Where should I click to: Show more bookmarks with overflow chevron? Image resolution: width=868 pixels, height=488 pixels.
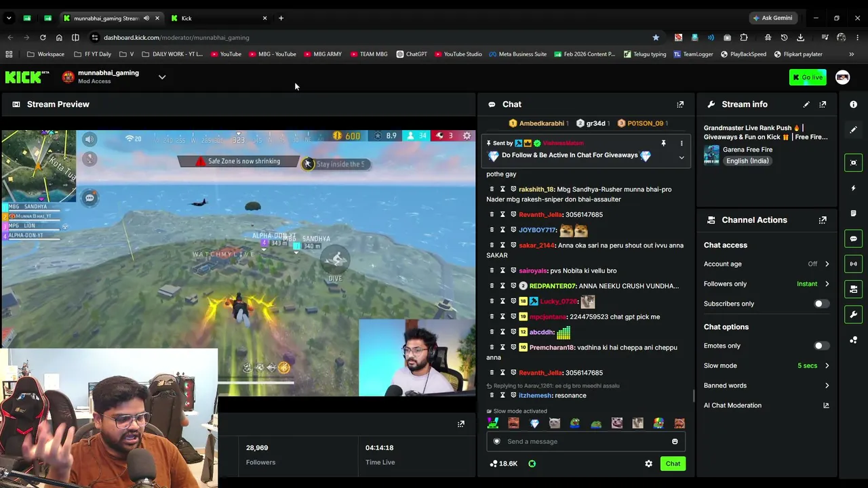852,54
